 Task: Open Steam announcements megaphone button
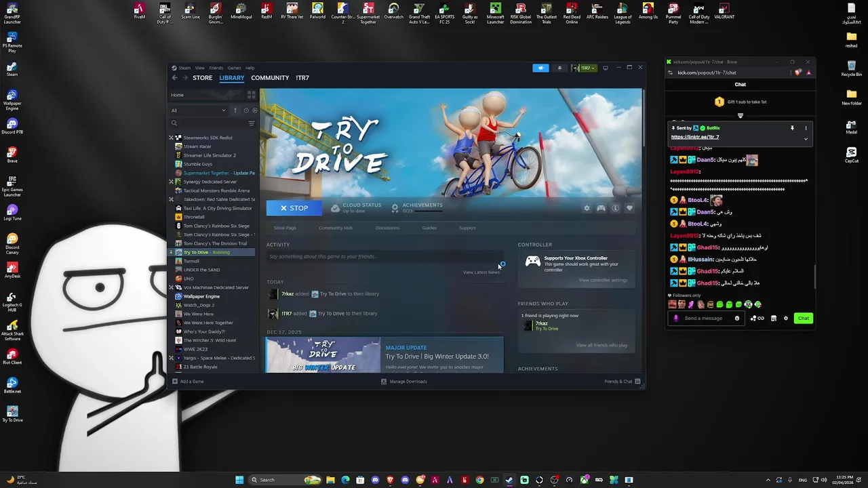[x=540, y=68]
